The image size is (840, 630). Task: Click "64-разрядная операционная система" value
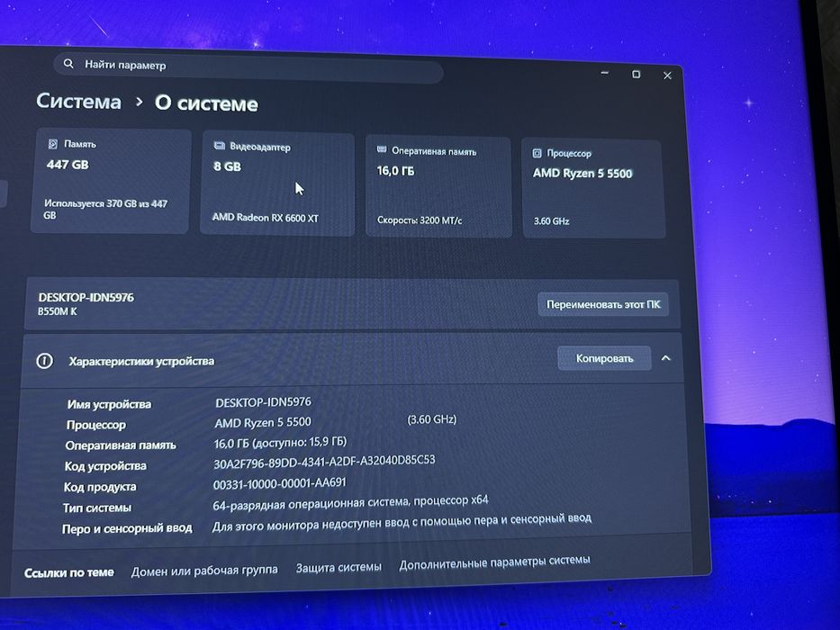click(312, 504)
